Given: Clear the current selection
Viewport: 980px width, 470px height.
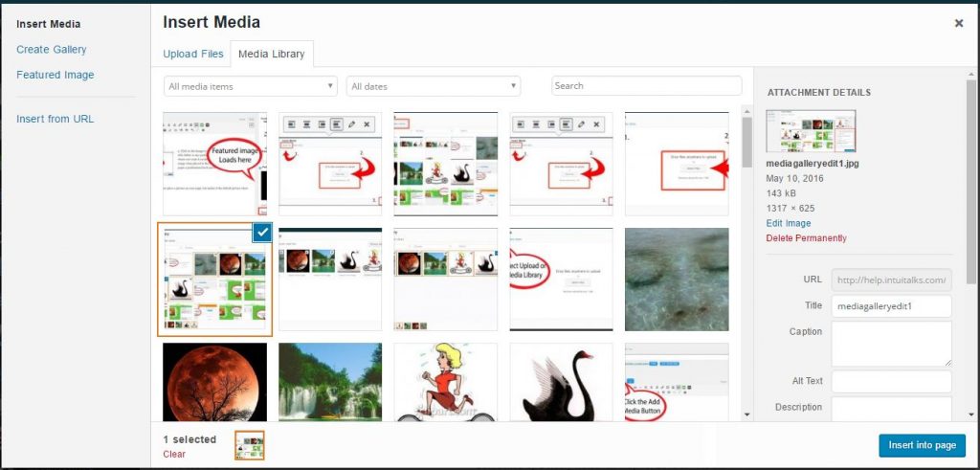Looking at the screenshot, I should (174, 455).
